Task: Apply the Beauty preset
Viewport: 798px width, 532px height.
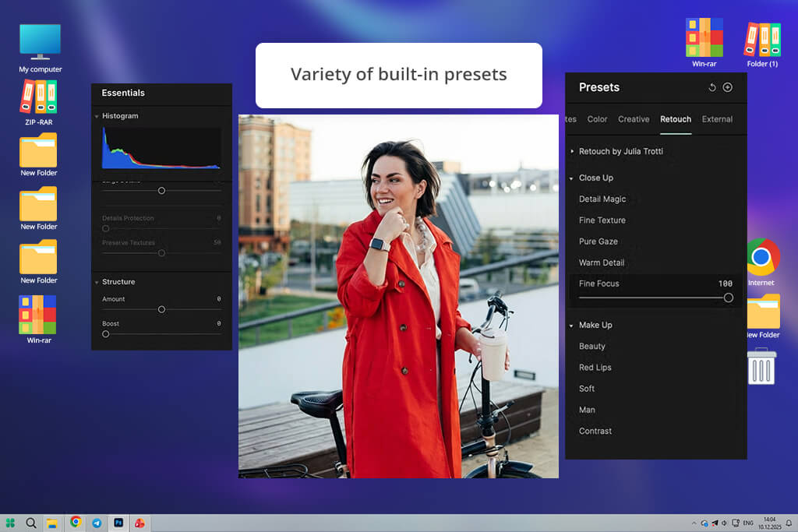Action: [x=592, y=347]
